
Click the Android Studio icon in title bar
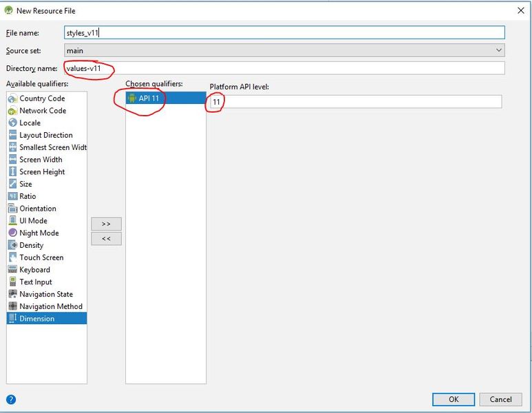[x=8, y=10]
